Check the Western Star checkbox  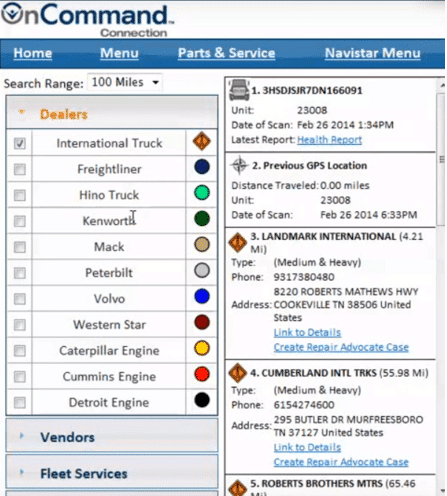coord(20,325)
